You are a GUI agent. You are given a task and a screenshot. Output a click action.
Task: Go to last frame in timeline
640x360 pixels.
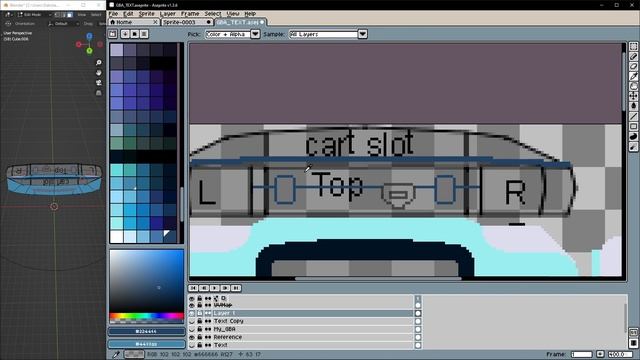coord(236,288)
